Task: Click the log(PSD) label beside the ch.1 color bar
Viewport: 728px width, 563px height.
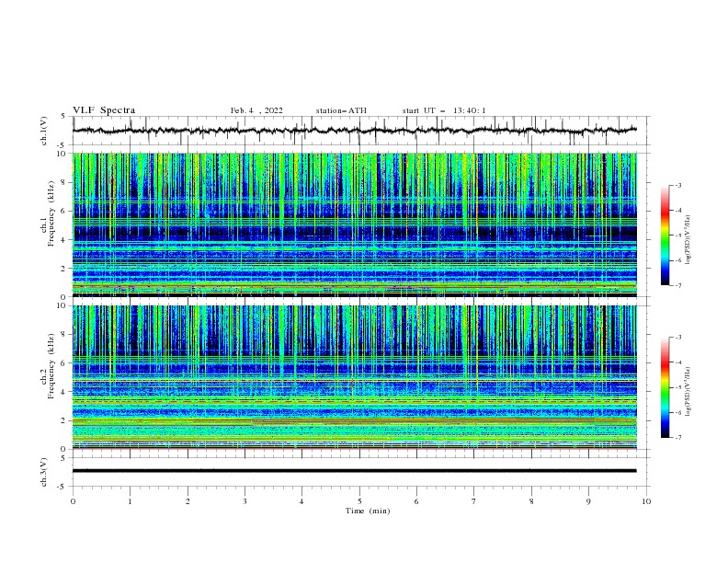Action: tap(688, 240)
